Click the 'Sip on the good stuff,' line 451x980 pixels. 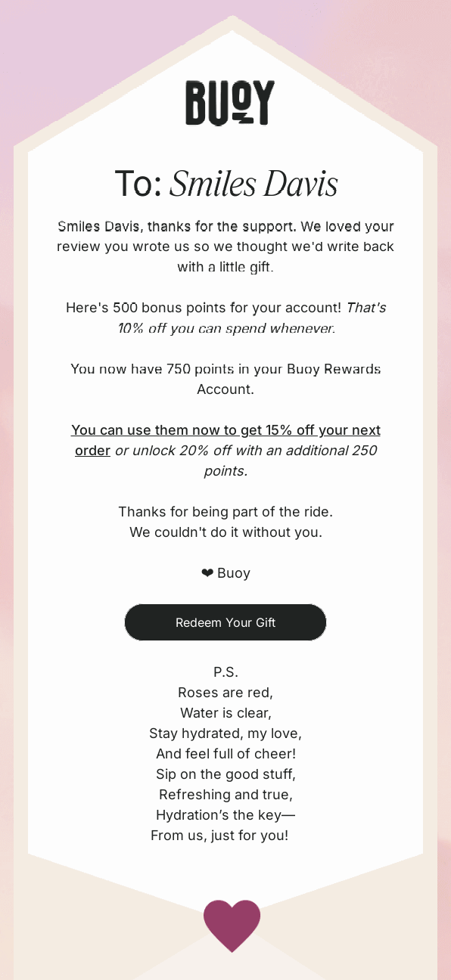pyautogui.click(x=225, y=774)
